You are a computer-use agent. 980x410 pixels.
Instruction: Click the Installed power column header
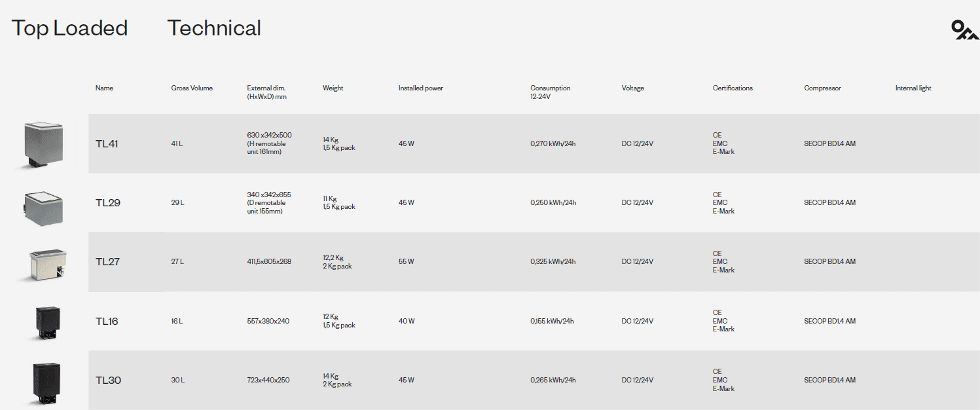coord(420,88)
